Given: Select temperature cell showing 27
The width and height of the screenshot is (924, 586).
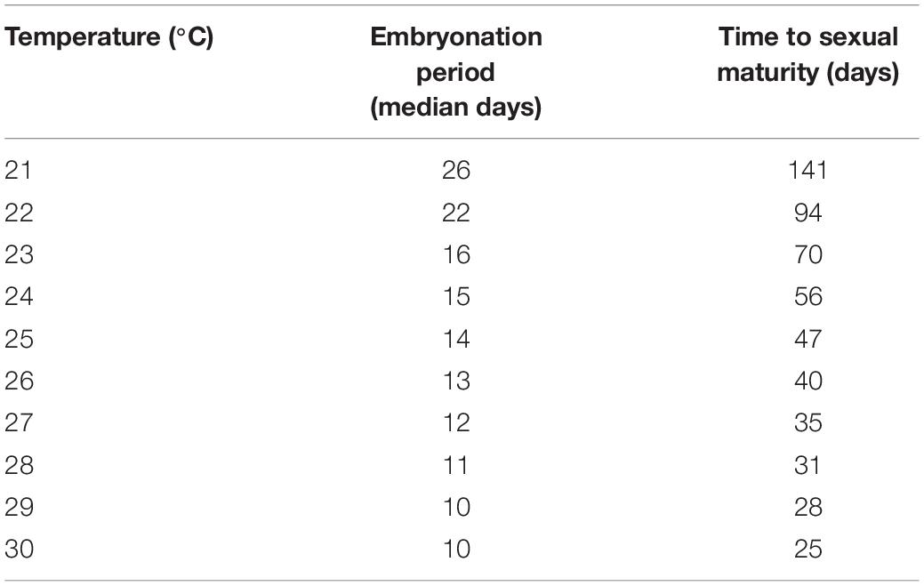Looking at the screenshot, I should coord(19,424).
